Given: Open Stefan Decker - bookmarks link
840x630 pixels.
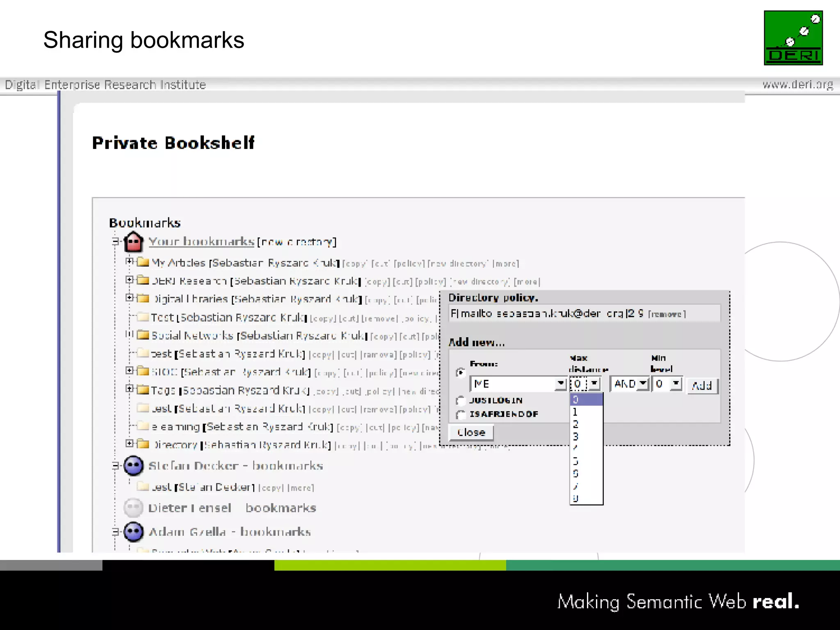Looking at the screenshot, I should coord(236,466).
